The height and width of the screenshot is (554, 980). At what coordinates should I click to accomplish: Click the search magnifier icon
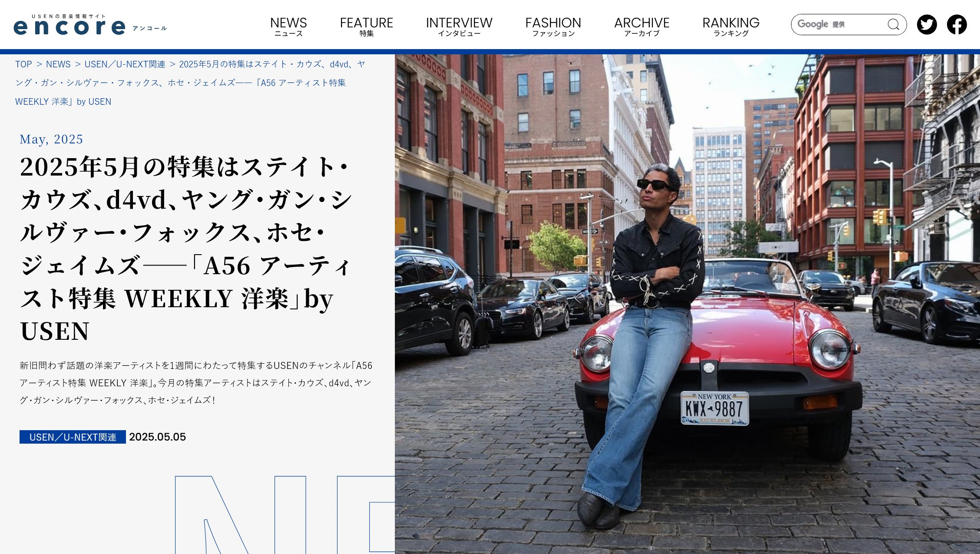[x=893, y=24]
